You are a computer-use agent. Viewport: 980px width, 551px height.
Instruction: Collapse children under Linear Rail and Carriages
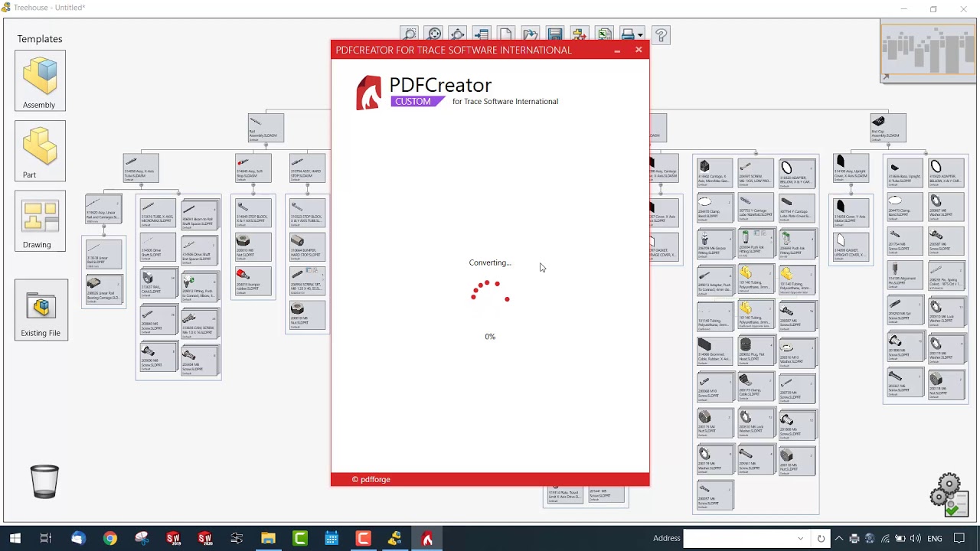(103, 226)
